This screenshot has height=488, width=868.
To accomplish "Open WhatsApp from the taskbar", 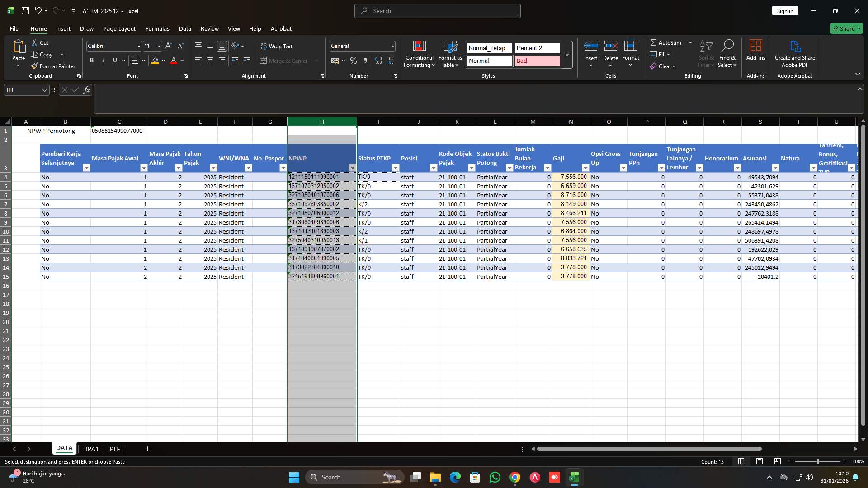I will [x=495, y=477].
